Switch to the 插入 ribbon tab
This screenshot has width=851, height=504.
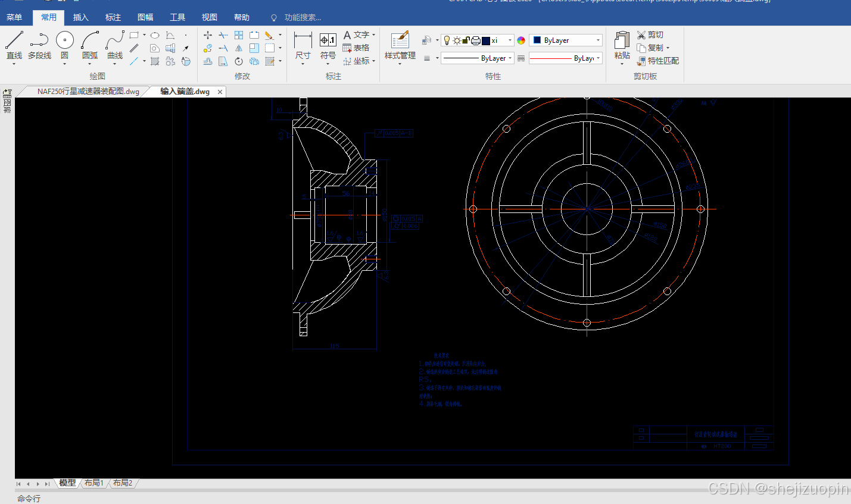click(80, 17)
